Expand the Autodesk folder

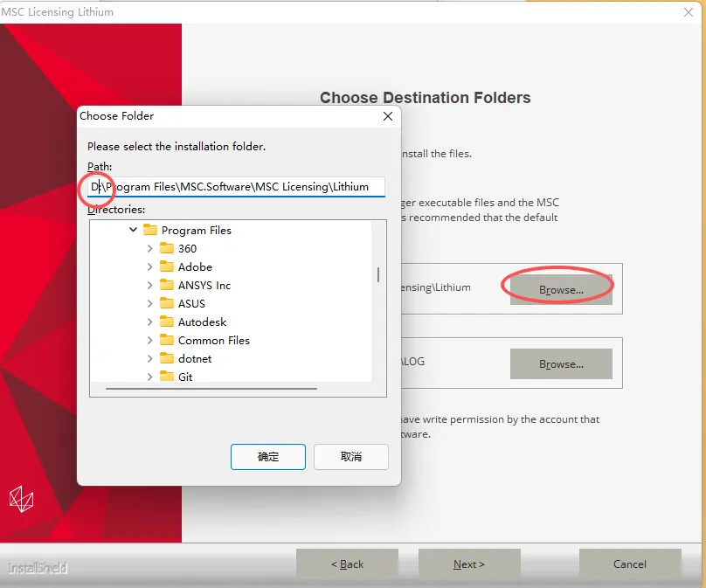(x=150, y=322)
